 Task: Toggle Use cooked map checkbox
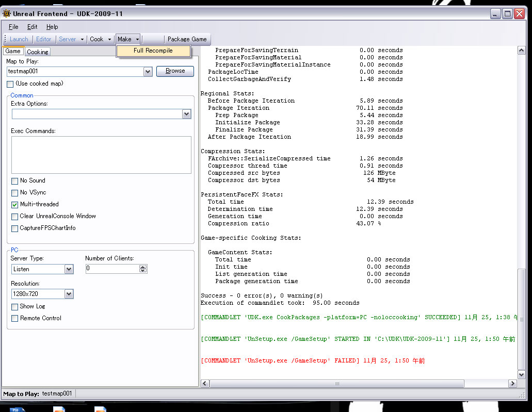point(10,84)
